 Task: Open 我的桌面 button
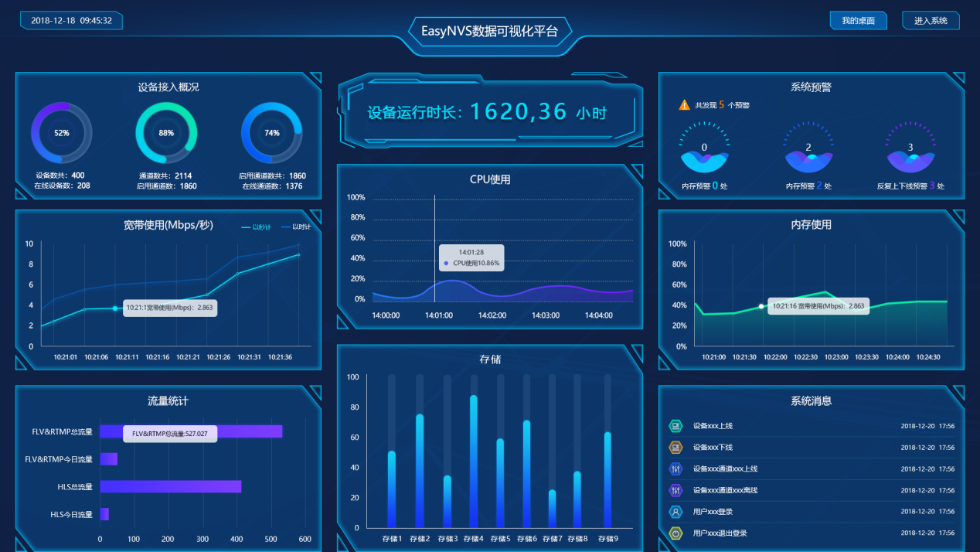pos(858,21)
